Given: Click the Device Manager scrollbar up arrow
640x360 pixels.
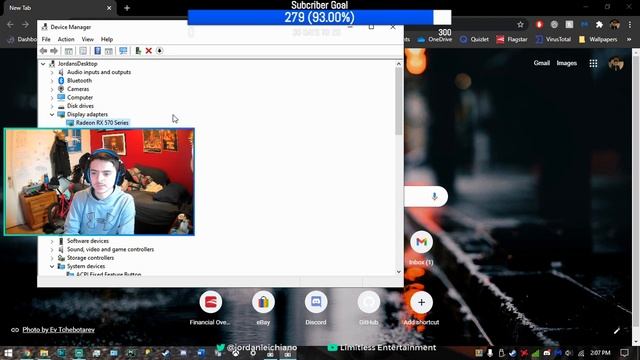Looking at the screenshot, I should click(399, 64).
